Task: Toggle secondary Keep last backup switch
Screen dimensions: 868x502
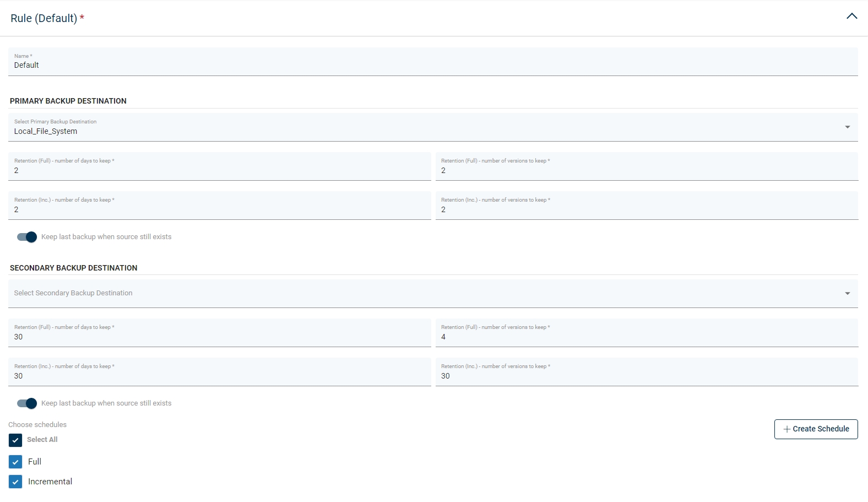Action: pos(27,403)
